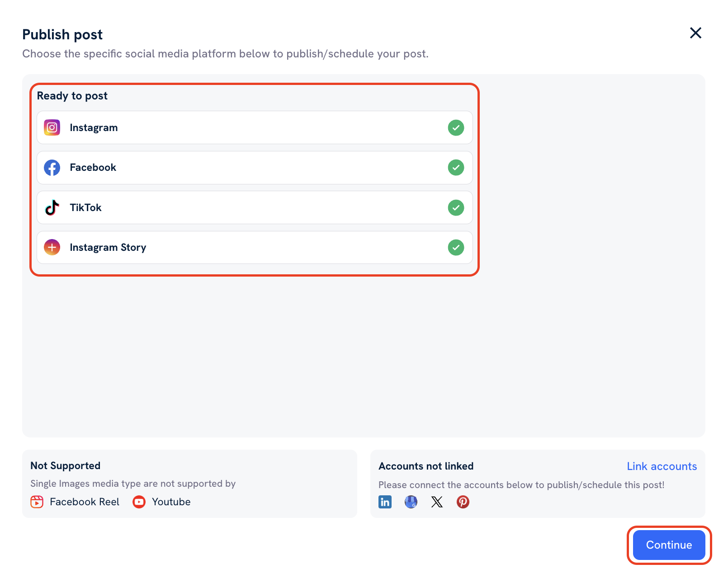This screenshot has height=583, width=728.
Task: Click the Instagram logo icon
Action: (52, 127)
